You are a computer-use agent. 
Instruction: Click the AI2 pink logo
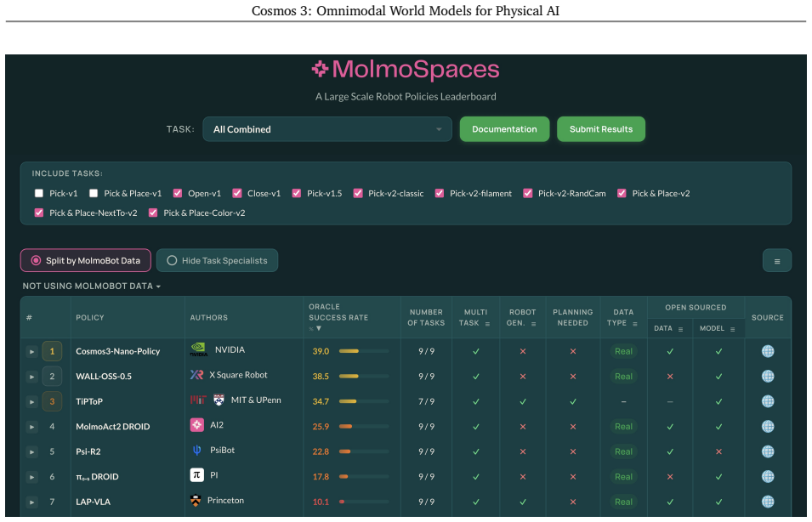(196, 425)
